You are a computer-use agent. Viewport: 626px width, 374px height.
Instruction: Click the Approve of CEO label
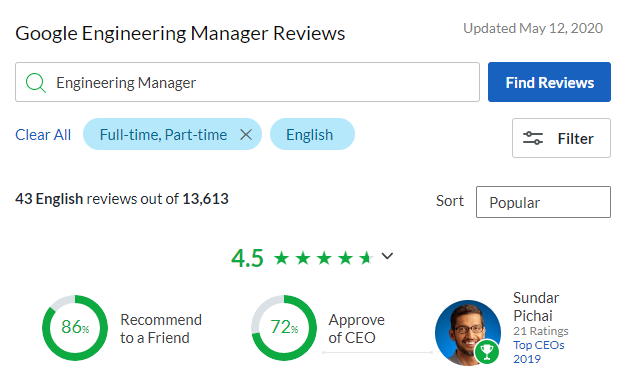click(356, 328)
